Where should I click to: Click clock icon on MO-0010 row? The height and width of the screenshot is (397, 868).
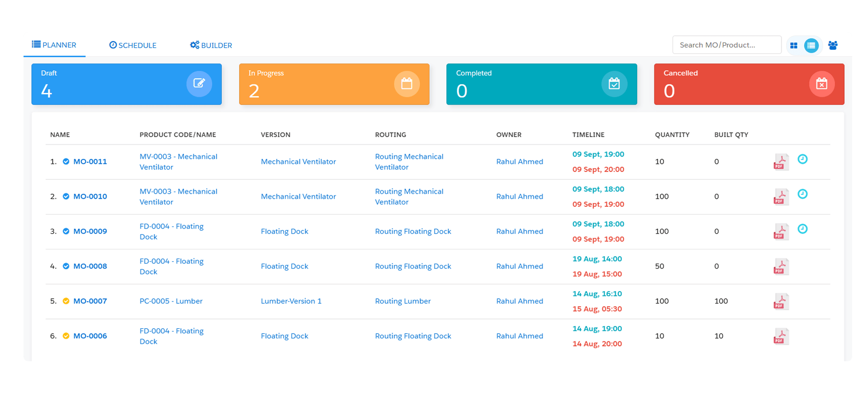(x=802, y=194)
